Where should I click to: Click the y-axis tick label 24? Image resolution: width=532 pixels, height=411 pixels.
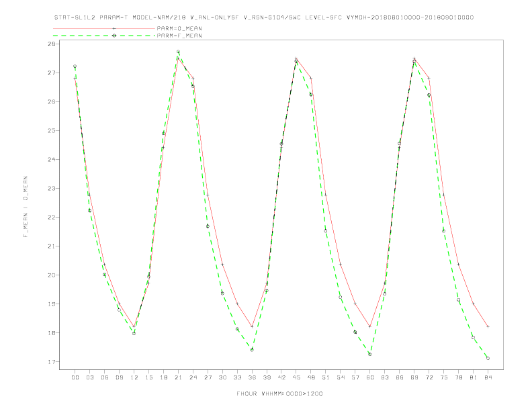coord(52,159)
